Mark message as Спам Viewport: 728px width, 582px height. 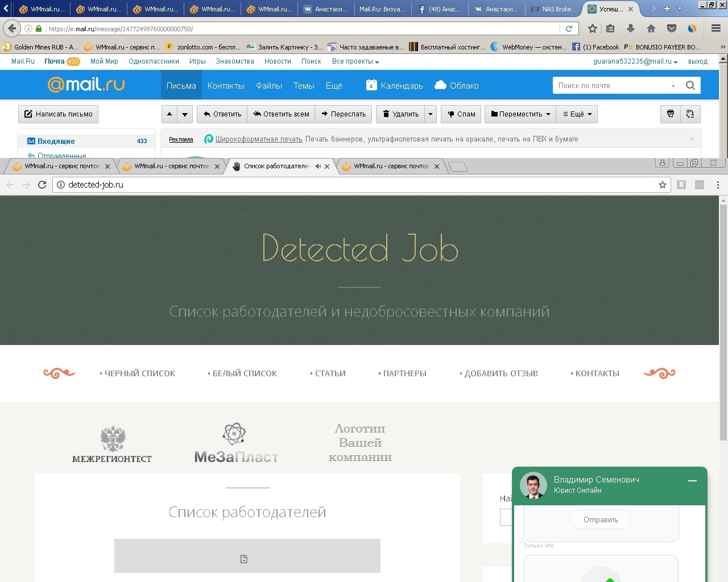pyautogui.click(x=461, y=114)
